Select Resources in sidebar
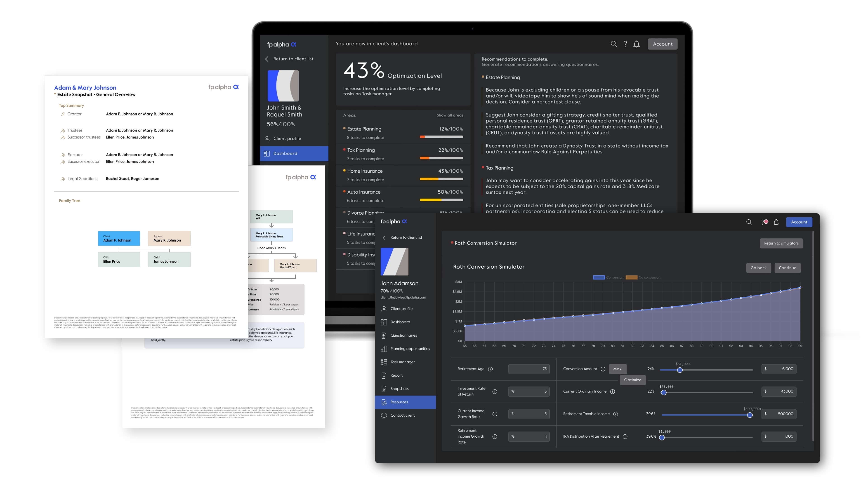Viewport: 868px width, 488px height. (405, 402)
